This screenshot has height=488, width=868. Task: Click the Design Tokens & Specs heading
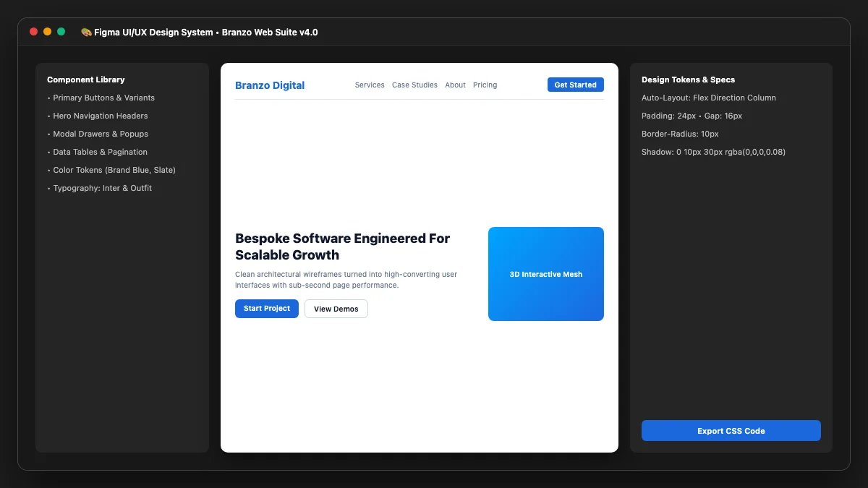[688, 80]
